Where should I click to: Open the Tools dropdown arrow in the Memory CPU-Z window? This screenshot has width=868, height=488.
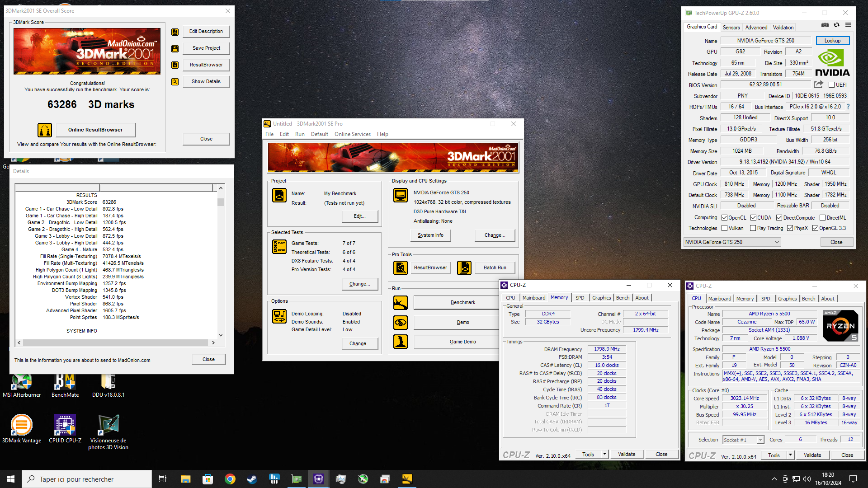pyautogui.click(x=604, y=454)
